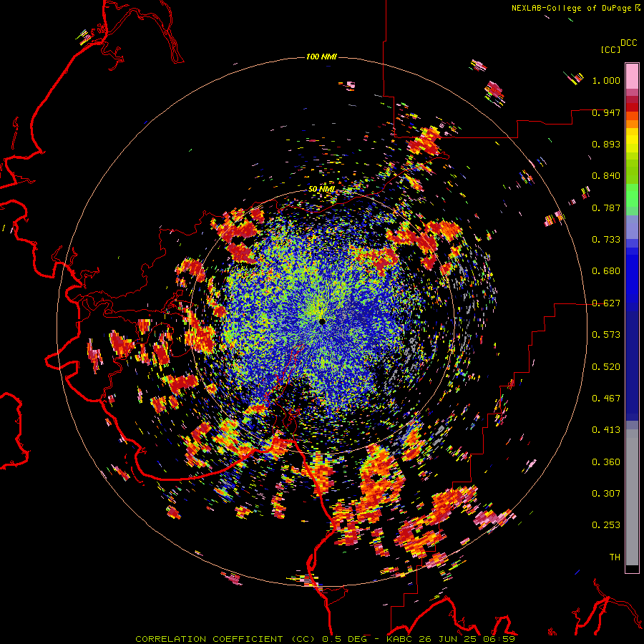Viewport: 644px width, 644px height.
Task: Select the 0.680 scale value
Action: (606, 271)
